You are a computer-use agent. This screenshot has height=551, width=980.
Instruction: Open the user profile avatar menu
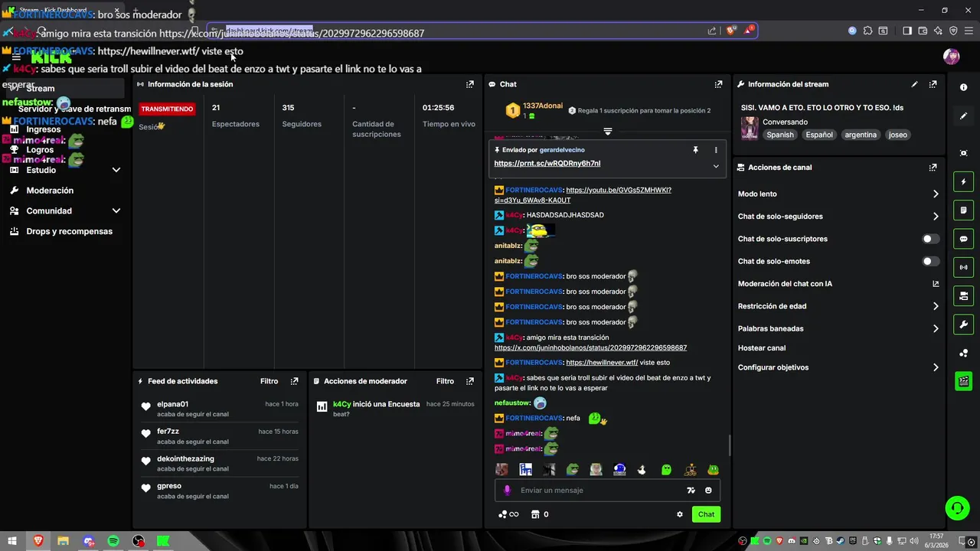(951, 57)
